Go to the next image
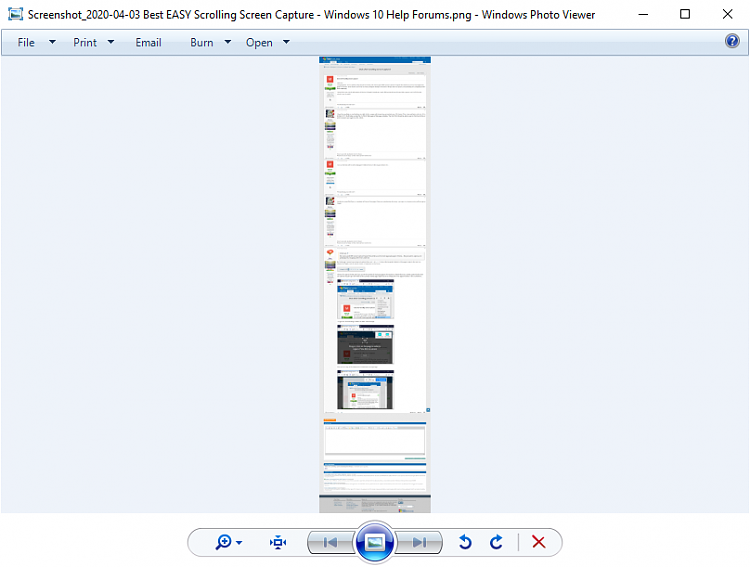The image size is (750, 567). [419, 542]
